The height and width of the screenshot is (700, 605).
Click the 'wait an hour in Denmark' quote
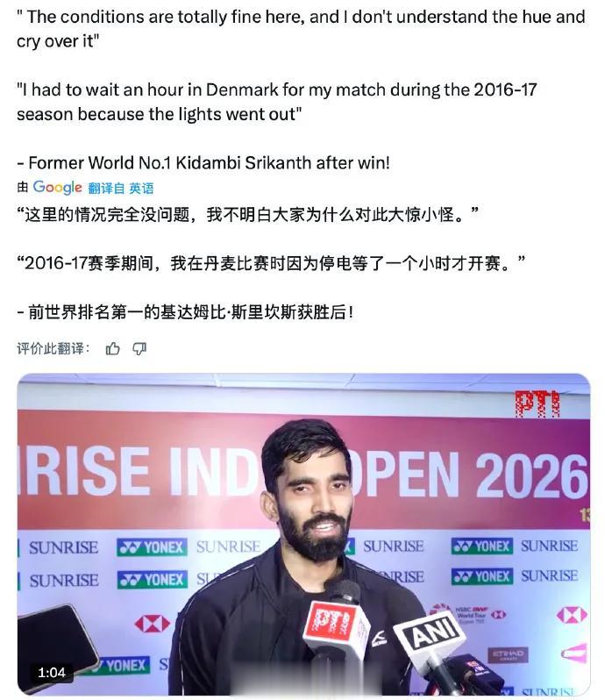[x=276, y=102]
